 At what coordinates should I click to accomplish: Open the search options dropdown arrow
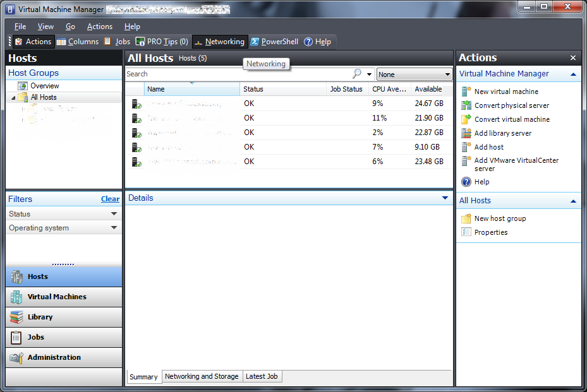[x=369, y=74]
